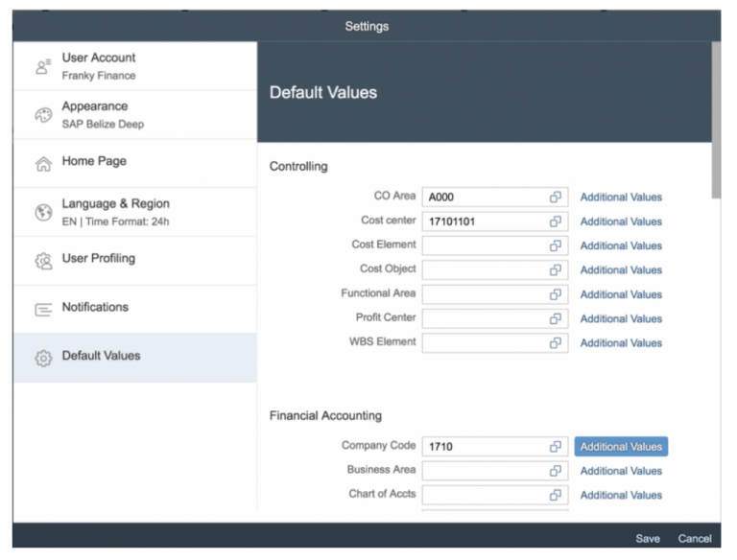
Task: Open value help icon for CO Area
Action: click(555, 198)
